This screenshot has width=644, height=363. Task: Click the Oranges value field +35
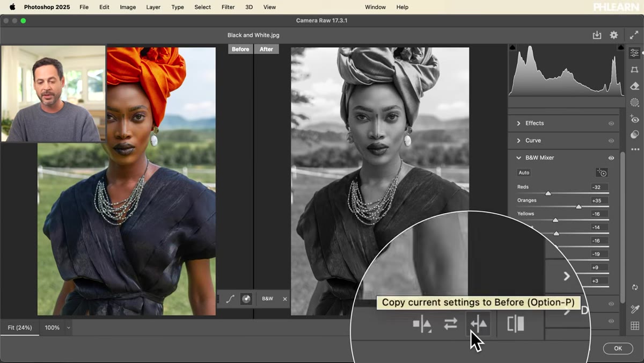click(599, 201)
